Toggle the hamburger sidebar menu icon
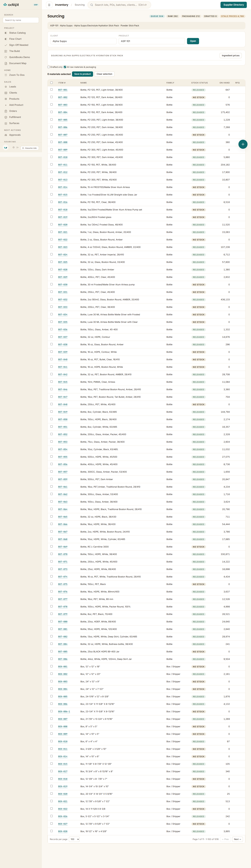The image size is (251, 868). click(x=49, y=5)
